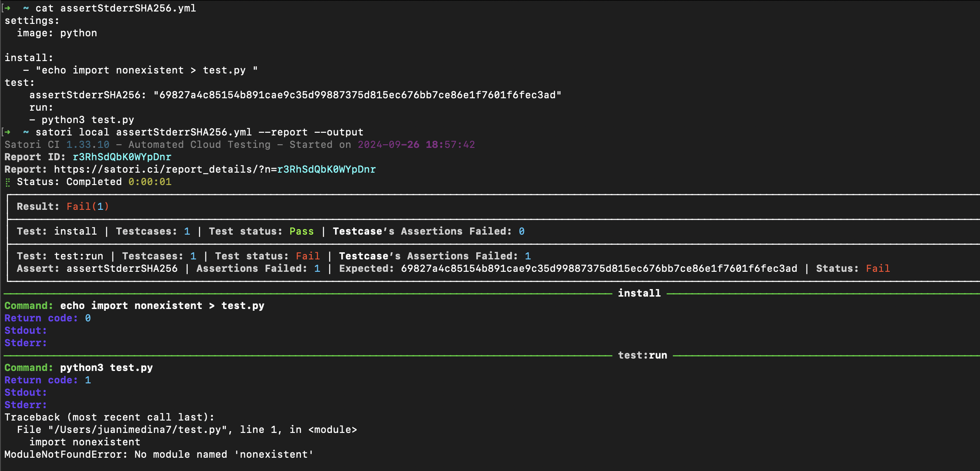Click the command 'python3 test.py' in output

(x=106, y=368)
